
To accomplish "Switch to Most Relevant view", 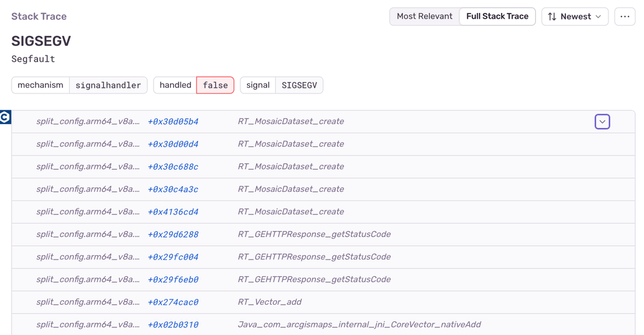I will [424, 17].
